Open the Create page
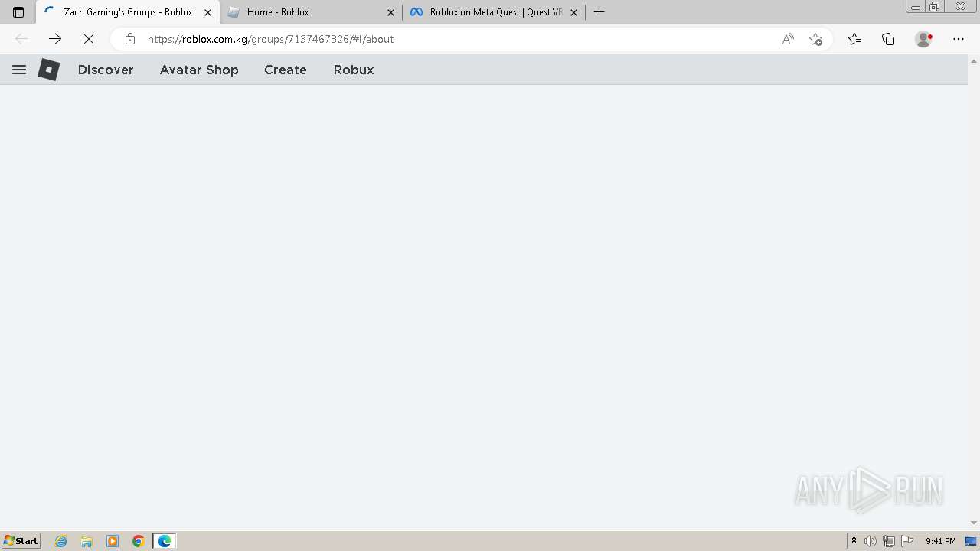 coord(286,70)
